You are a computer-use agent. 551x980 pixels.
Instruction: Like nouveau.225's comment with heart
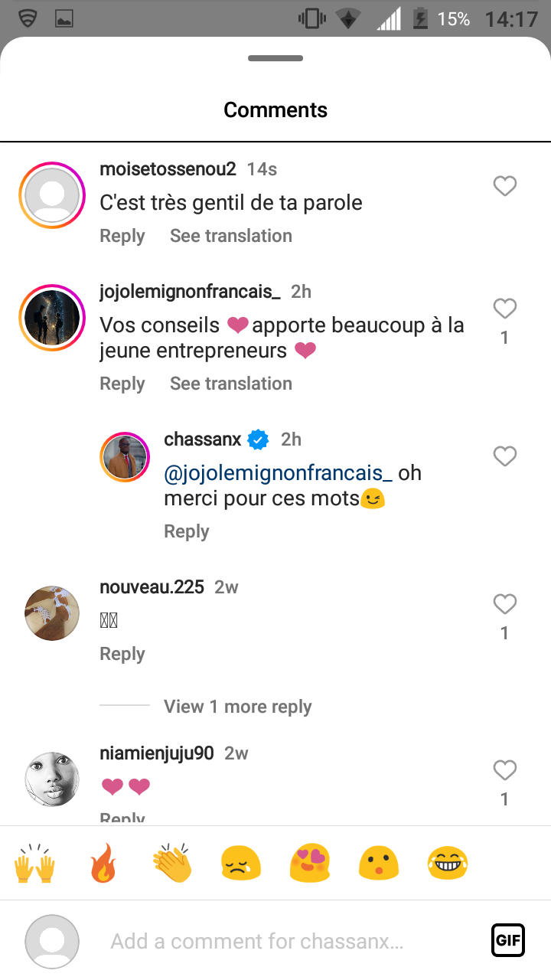click(504, 604)
